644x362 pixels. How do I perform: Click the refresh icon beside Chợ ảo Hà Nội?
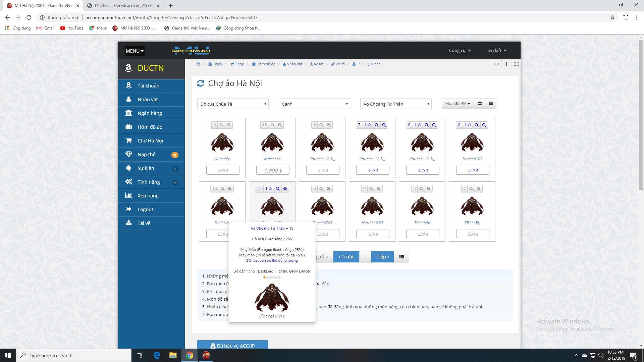pos(200,83)
